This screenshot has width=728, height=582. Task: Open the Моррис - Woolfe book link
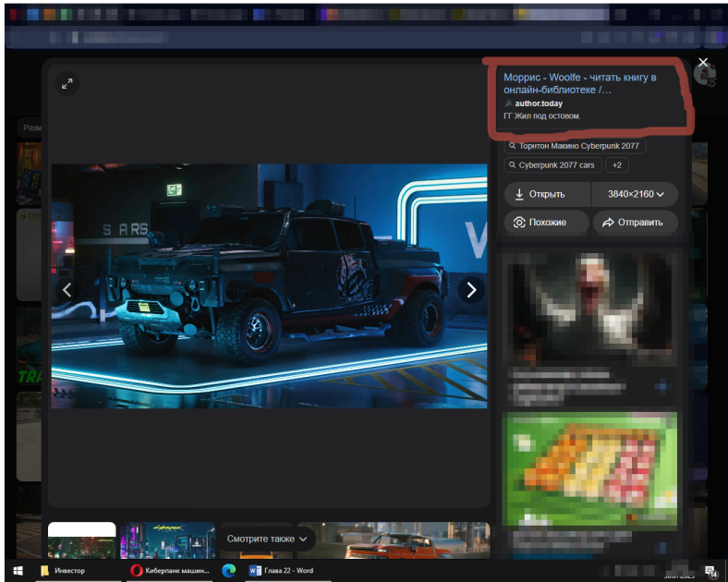(x=579, y=83)
